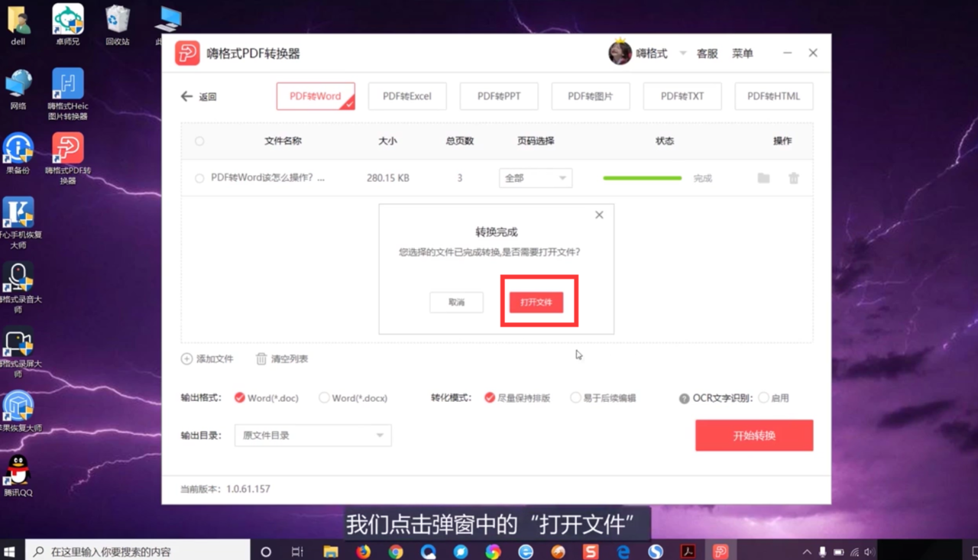Tick the select-all circle in the table header
978x560 pixels.
pos(199,141)
